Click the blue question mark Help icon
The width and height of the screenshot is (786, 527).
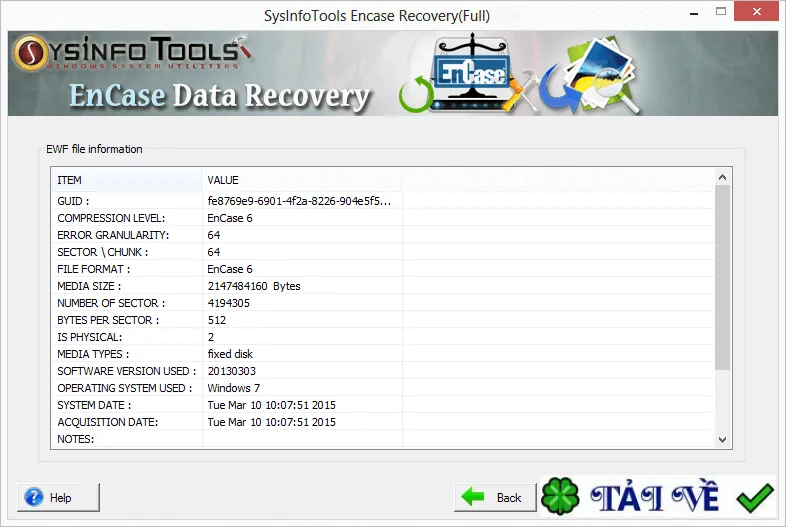[34, 497]
